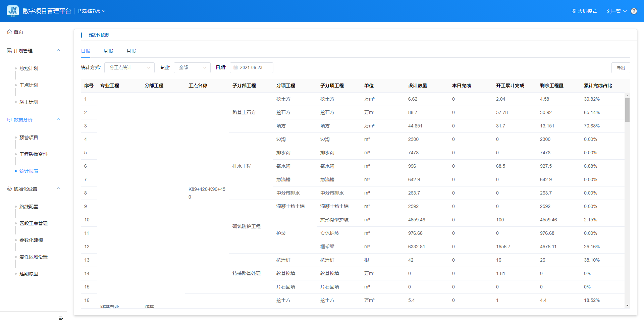644x325 pixels.
Task: Switch to the 月报 monthly report tab
Action: [x=131, y=51]
